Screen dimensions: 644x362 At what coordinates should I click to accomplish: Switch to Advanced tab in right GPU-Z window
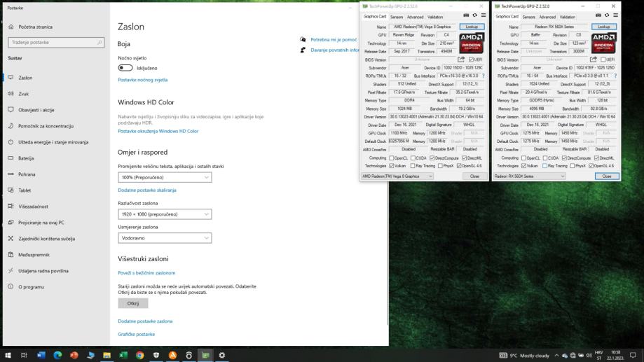[x=548, y=17]
